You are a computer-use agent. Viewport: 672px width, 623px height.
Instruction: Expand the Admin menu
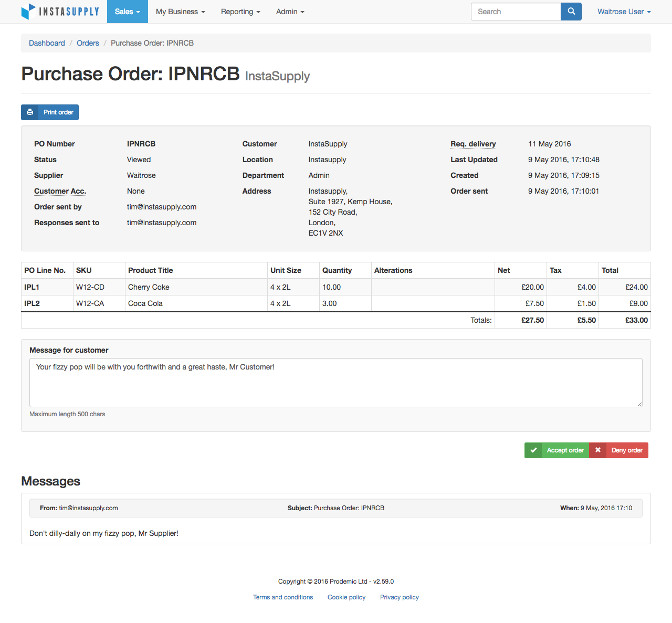pyautogui.click(x=290, y=12)
